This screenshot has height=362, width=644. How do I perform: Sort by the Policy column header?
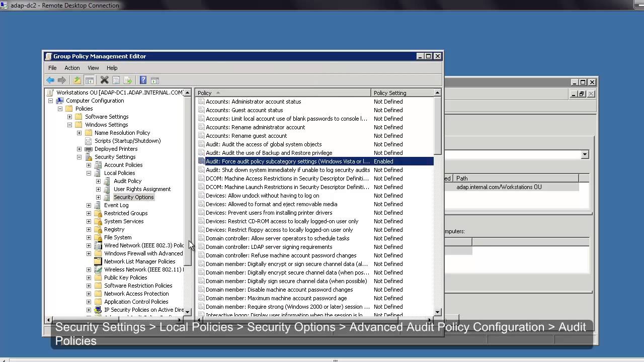click(283, 93)
